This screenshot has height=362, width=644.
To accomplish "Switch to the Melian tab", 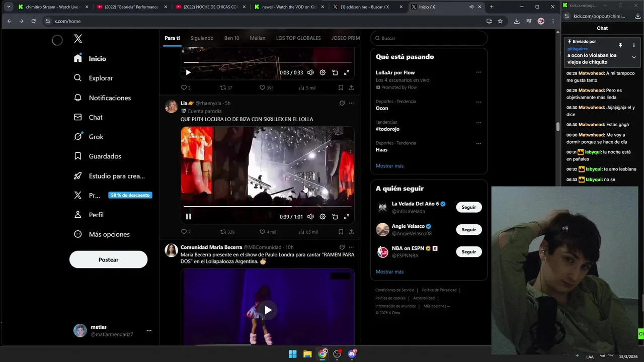I will click(x=258, y=38).
